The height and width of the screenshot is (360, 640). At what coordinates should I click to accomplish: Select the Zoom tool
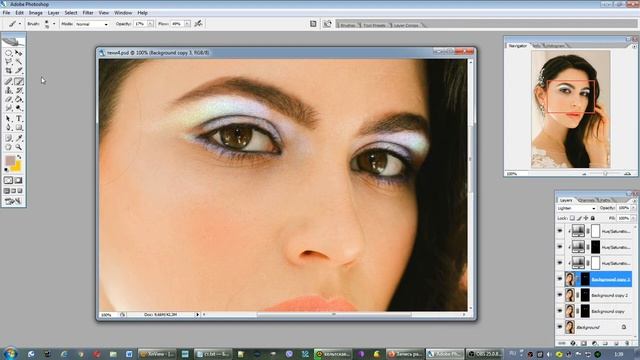pyautogui.click(x=19, y=147)
